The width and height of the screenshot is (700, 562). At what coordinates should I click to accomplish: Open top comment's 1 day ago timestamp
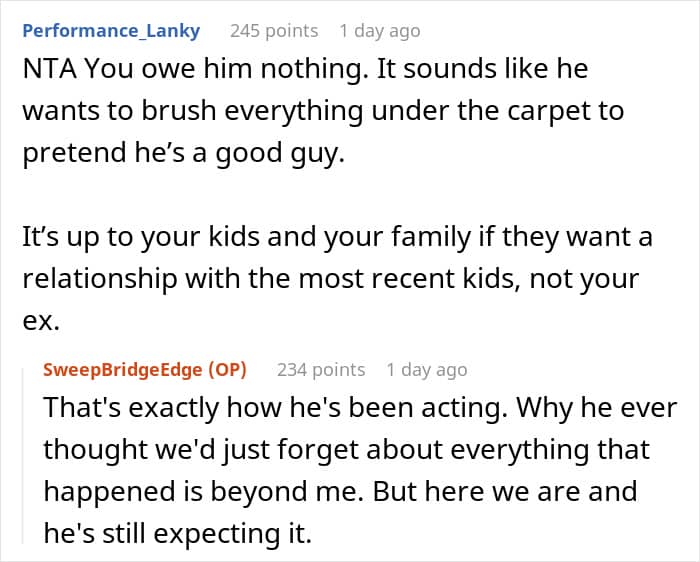click(x=380, y=31)
